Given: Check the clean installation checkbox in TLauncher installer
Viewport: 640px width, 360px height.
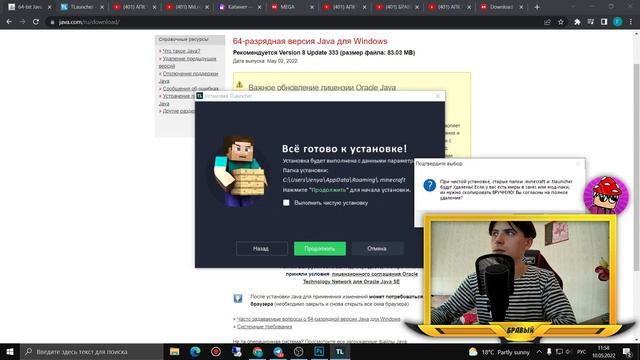Looking at the screenshot, I should click(286, 203).
